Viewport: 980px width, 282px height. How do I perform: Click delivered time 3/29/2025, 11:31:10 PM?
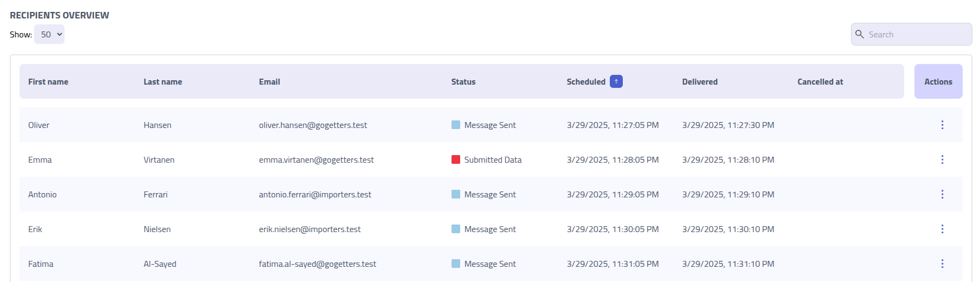[x=728, y=264]
